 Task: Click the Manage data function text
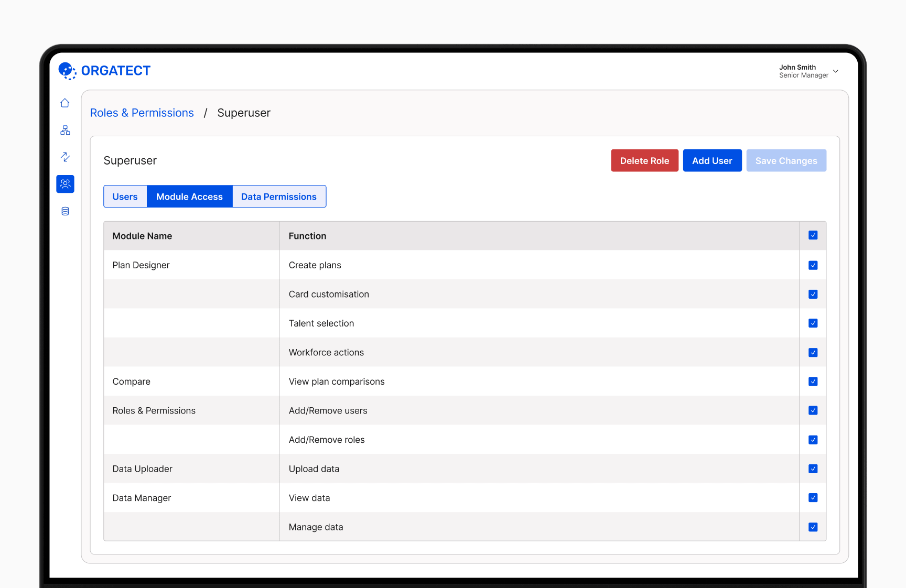click(x=316, y=527)
